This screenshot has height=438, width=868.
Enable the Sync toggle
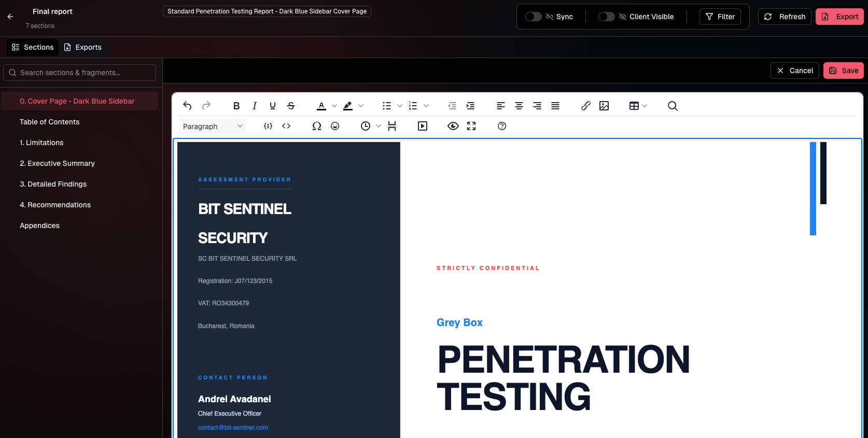[x=533, y=17]
